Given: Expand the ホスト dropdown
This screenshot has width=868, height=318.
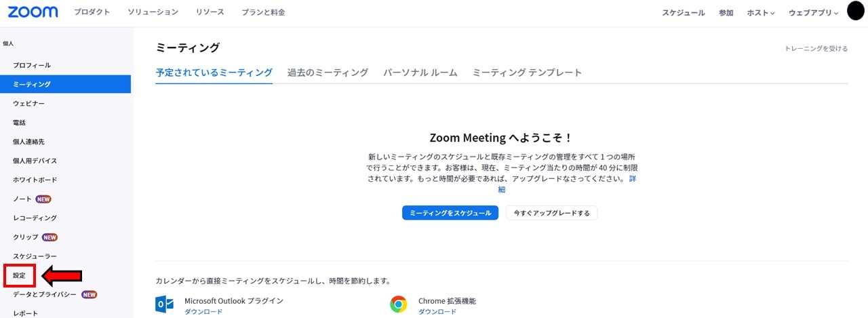Looking at the screenshot, I should tap(760, 13).
